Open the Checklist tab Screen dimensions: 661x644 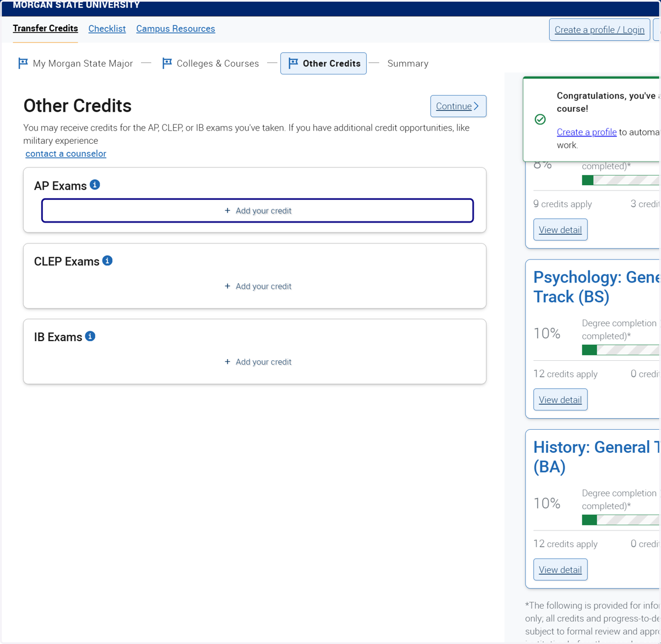[x=107, y=29]
